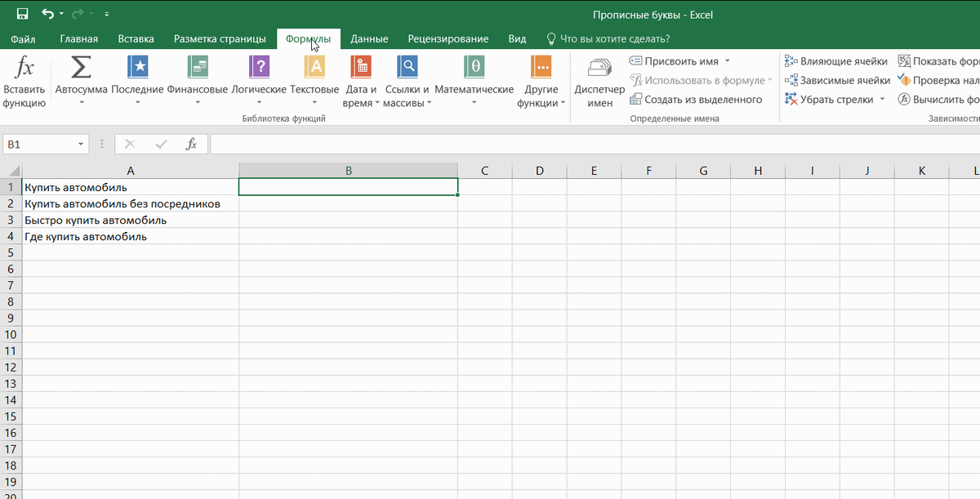Click the Redo arrow icon
Image resolution: width=980 pixels, height=499 pixels.
(78, 14)
